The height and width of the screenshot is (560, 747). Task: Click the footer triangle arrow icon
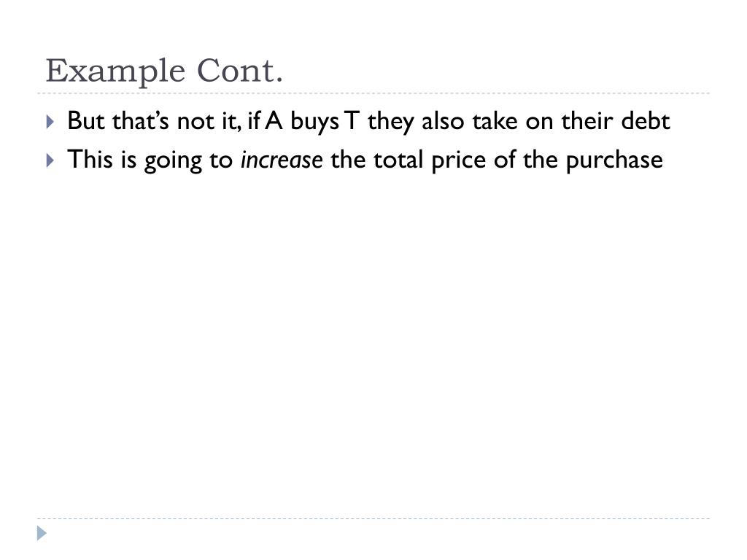point(42,533)
